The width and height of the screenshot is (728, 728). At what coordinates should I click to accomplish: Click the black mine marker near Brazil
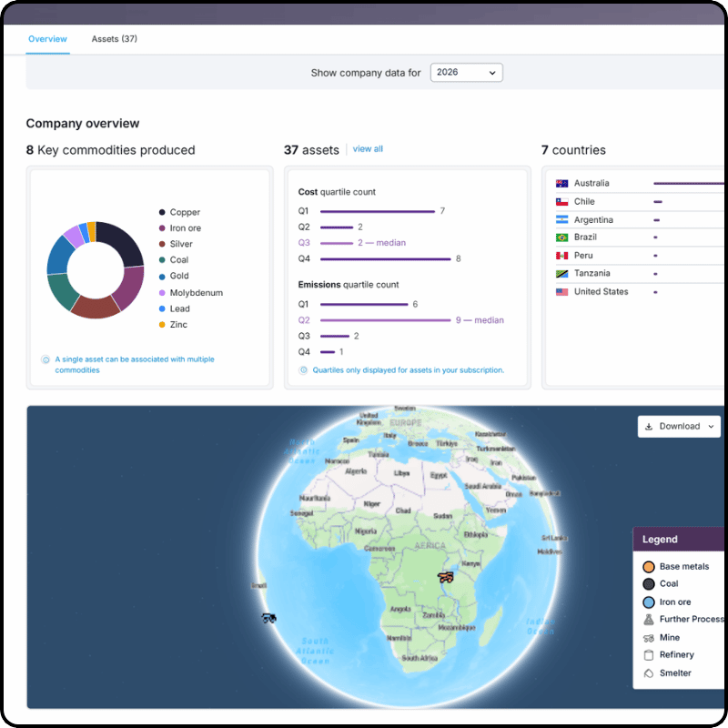(x=268, y=618)
